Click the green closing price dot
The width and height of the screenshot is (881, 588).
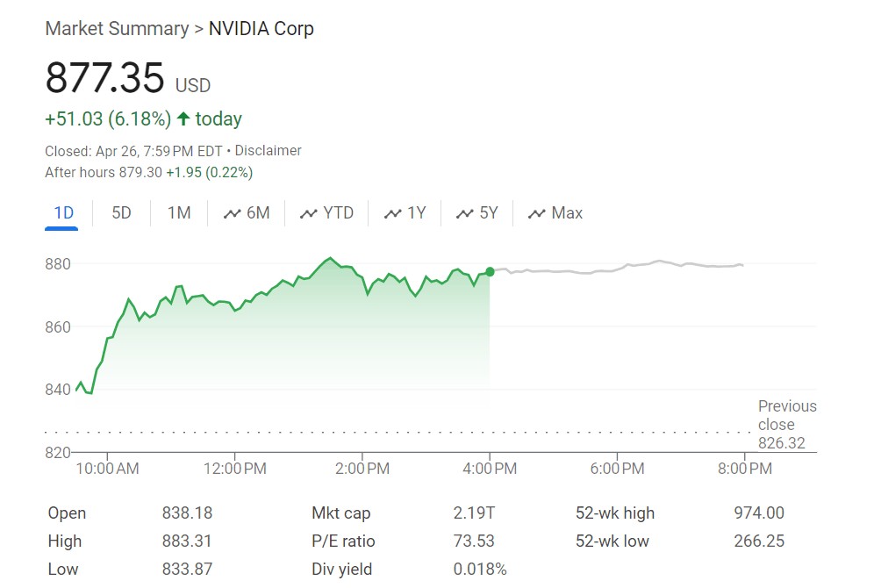pos(490,272)
